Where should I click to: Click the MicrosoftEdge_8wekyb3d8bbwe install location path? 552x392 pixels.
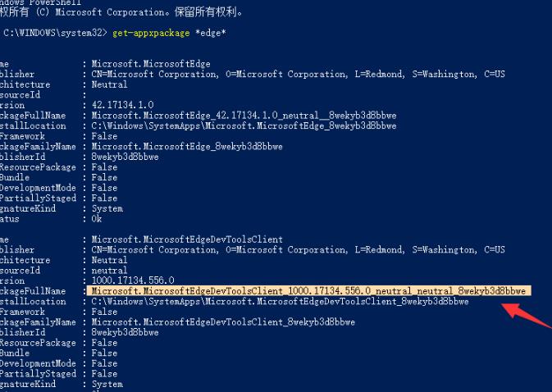pyautogui.click(x=244, y=126)
